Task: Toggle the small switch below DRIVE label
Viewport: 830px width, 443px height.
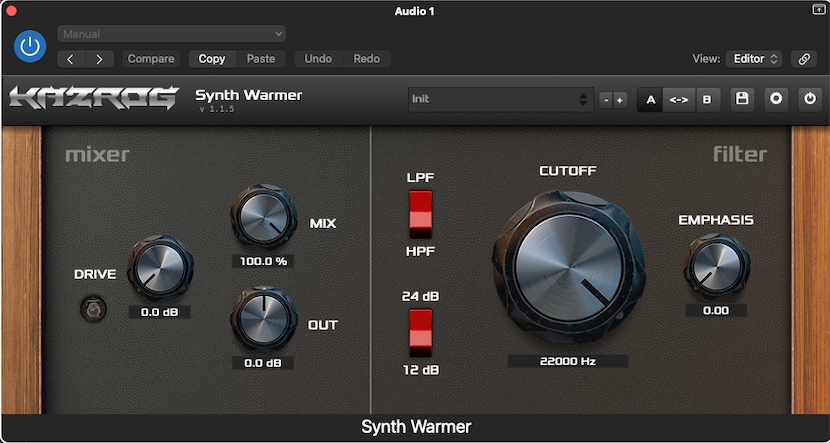Action: coord(93,308)
